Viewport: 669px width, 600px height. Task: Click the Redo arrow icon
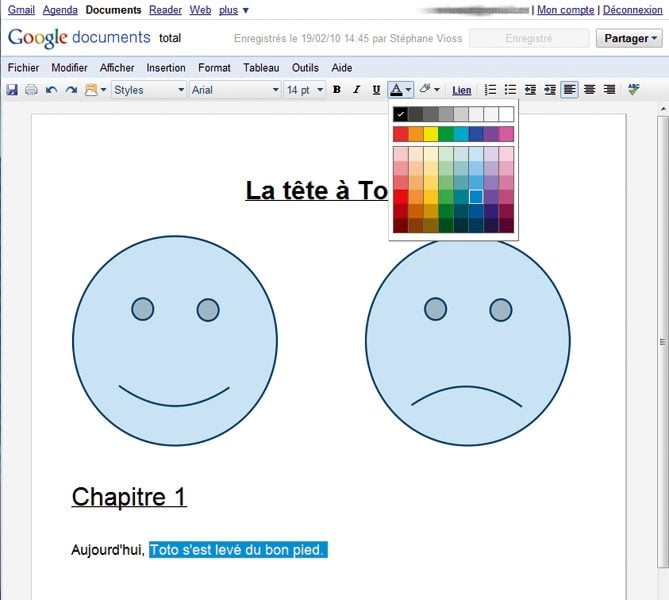(71, 90)
